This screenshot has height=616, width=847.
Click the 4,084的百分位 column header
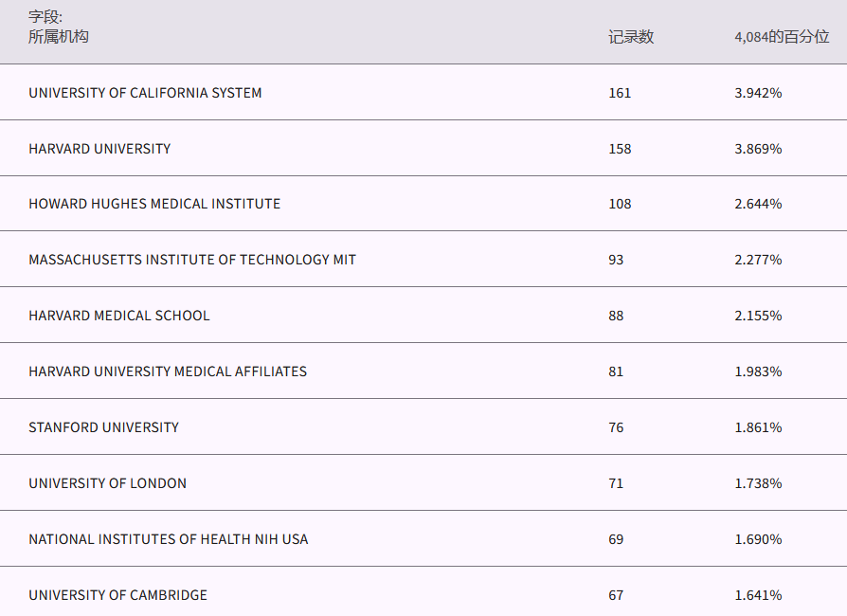(782, 37)
